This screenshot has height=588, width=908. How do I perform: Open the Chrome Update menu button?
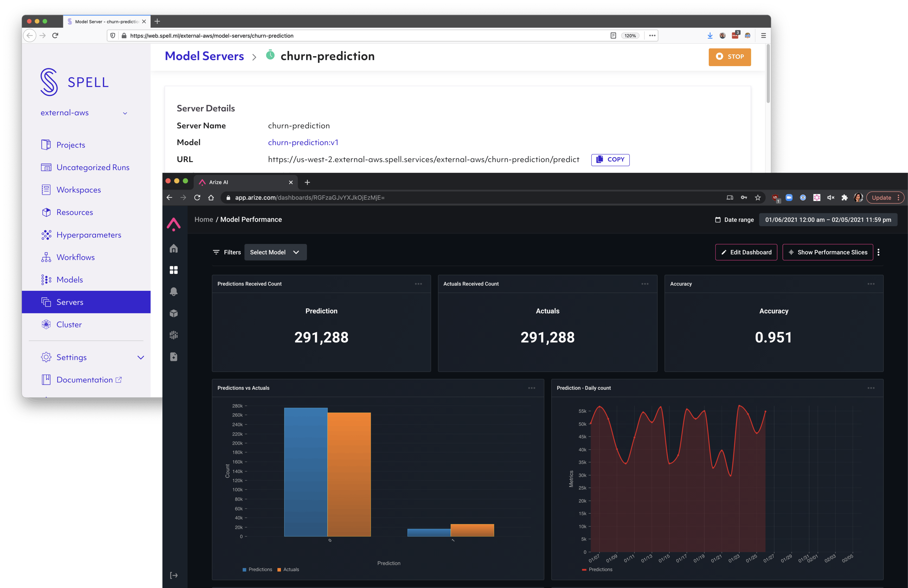pos(885,197)
